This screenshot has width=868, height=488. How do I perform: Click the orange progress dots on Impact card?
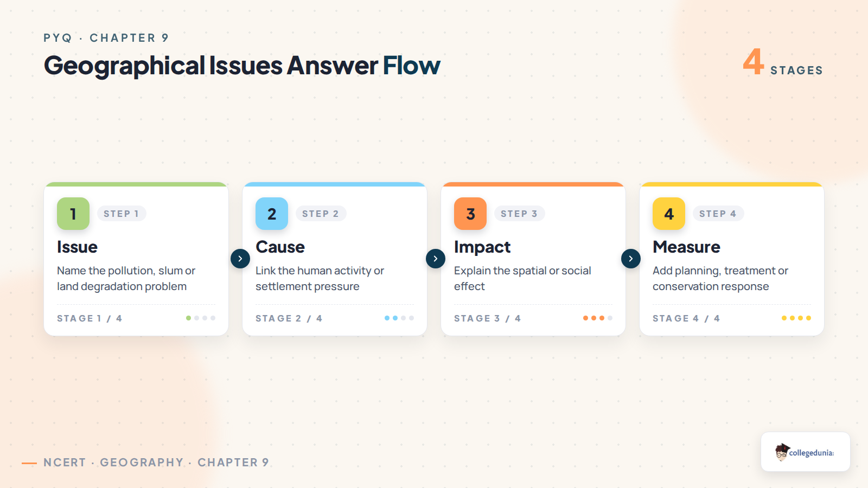point(598,318)
